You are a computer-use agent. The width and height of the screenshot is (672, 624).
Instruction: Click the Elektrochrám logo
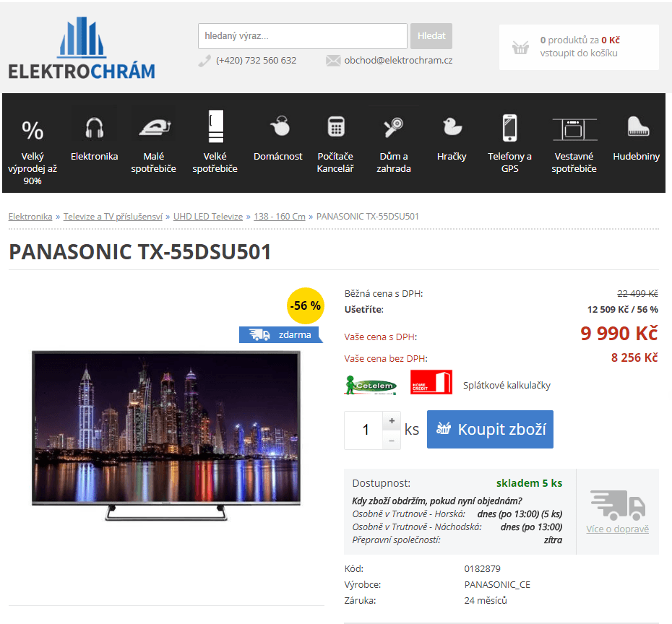click(82, 48)
